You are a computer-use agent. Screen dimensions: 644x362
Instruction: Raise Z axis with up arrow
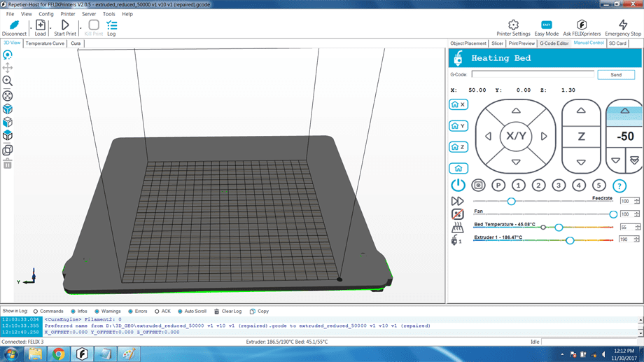581,110
